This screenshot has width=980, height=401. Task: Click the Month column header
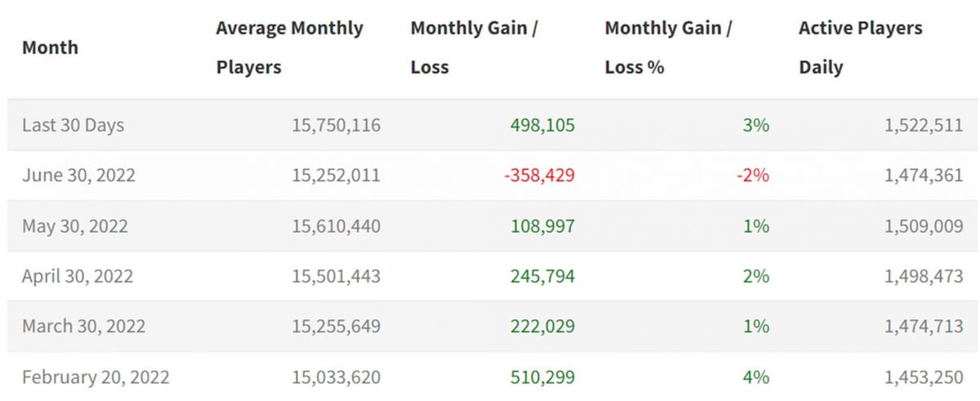click(x=50, y=47)
